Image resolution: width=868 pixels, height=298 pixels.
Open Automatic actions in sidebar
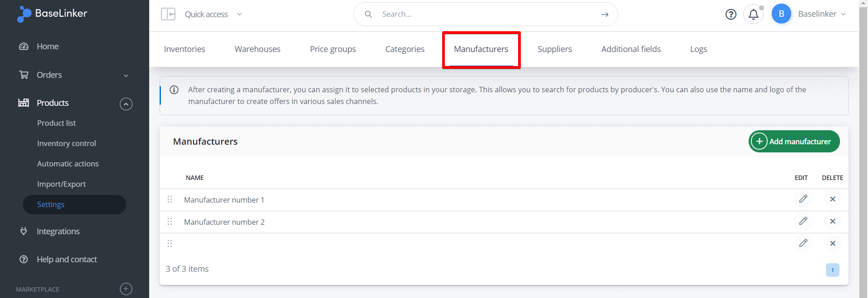point(68,164)
